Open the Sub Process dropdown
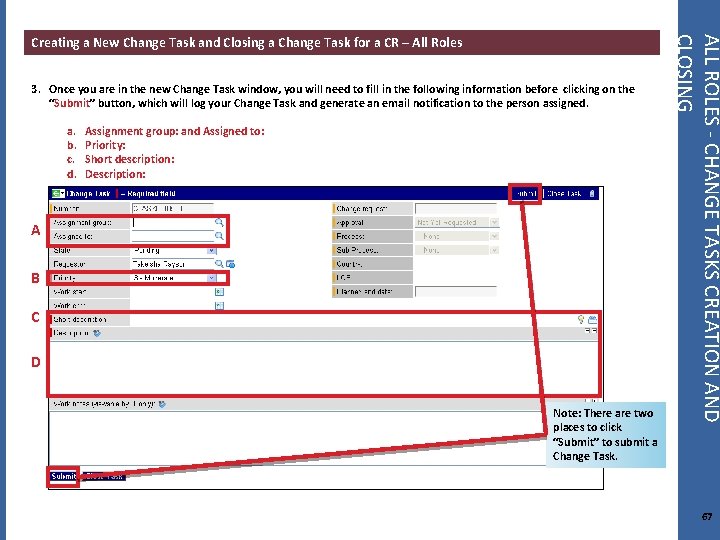 [x=494, y=250]
